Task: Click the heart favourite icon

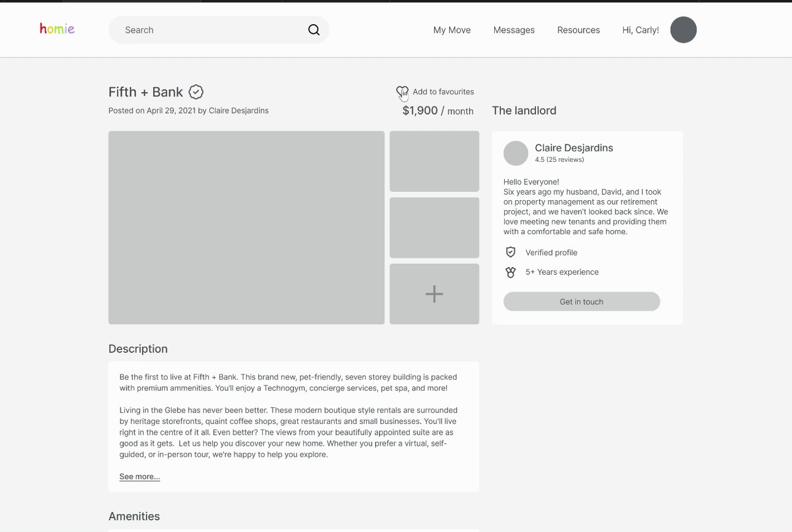Action: [402, 92]
